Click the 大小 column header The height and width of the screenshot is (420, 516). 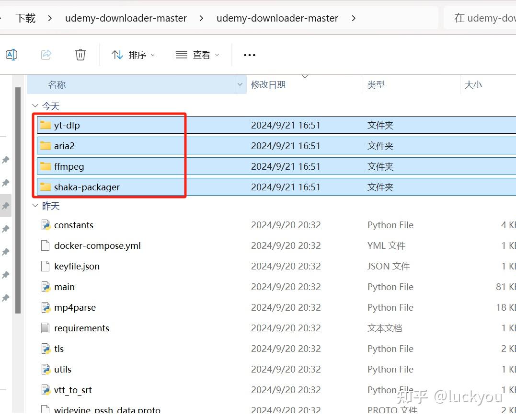[x=473, y=84]
